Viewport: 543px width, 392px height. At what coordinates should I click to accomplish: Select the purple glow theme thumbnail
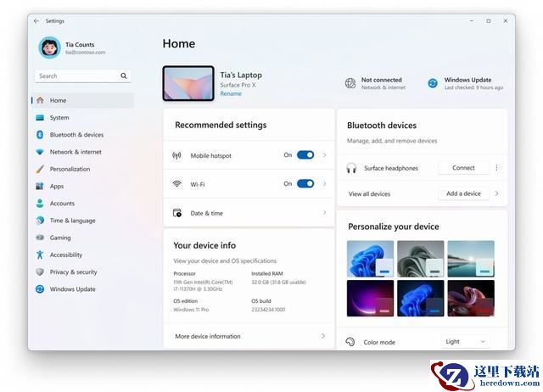[370, 298]
